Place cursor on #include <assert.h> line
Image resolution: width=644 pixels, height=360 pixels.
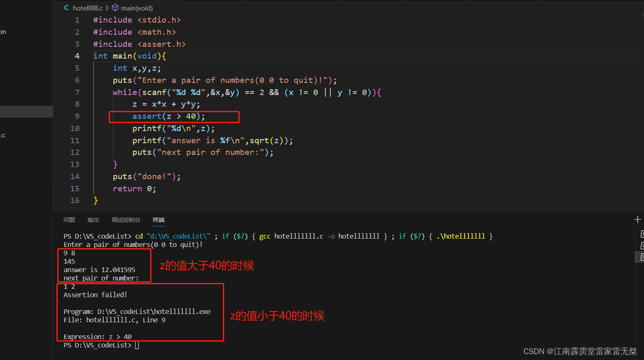tap(139, 44)
